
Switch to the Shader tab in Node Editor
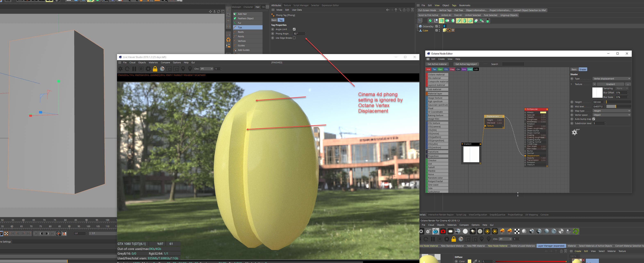click(x=583, y=69)
